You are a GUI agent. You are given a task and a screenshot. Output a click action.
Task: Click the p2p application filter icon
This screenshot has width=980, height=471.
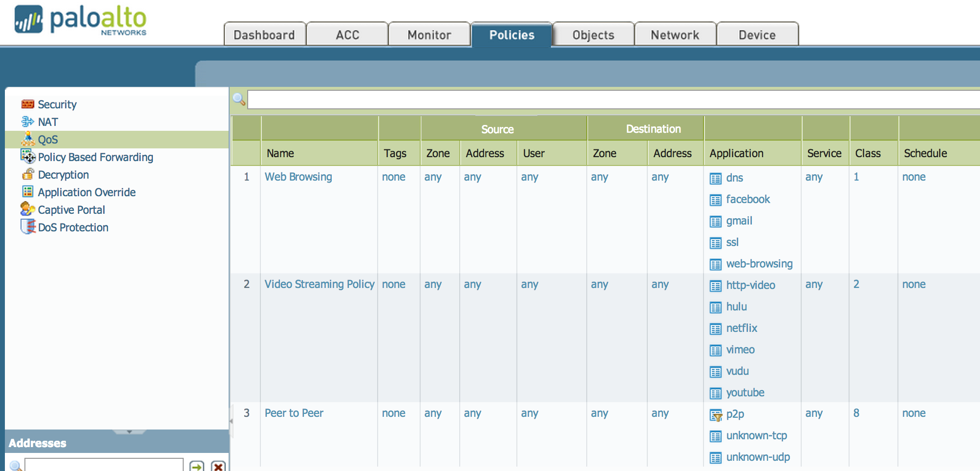[715, 414]
